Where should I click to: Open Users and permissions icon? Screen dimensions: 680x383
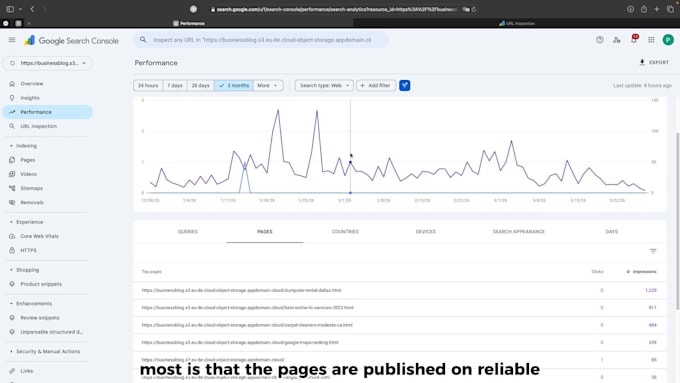[x=617, y=40]
